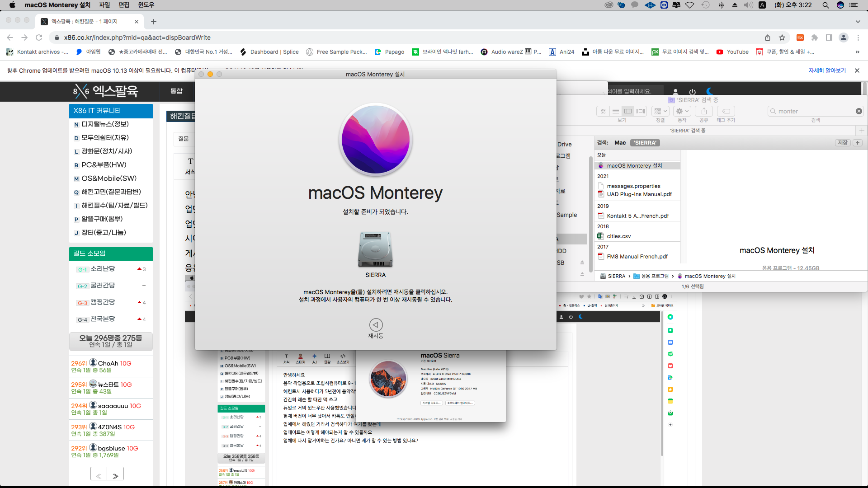
Task: Select macOS Monterey 설치 in Finder results
Action: point(637,166)
